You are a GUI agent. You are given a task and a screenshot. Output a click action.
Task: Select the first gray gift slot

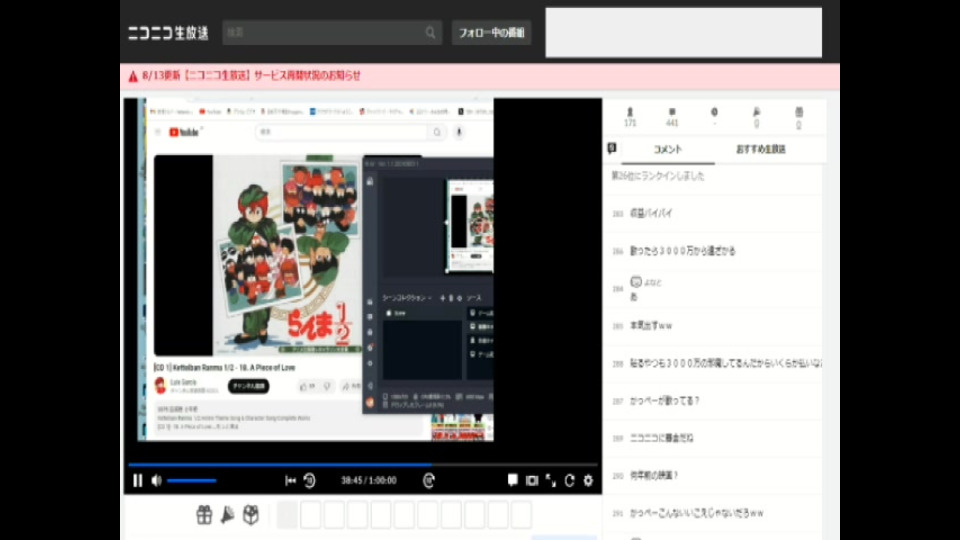(287, 514)
